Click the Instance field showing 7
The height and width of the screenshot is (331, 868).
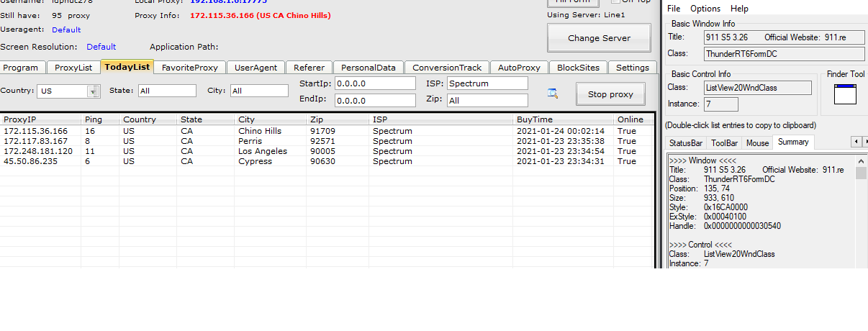(x=721, y=104)
